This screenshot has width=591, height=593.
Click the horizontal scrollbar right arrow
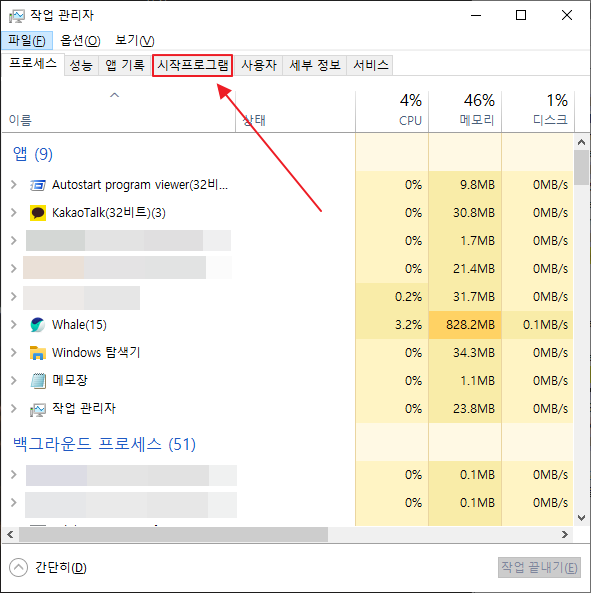click(x=565, y=535)
